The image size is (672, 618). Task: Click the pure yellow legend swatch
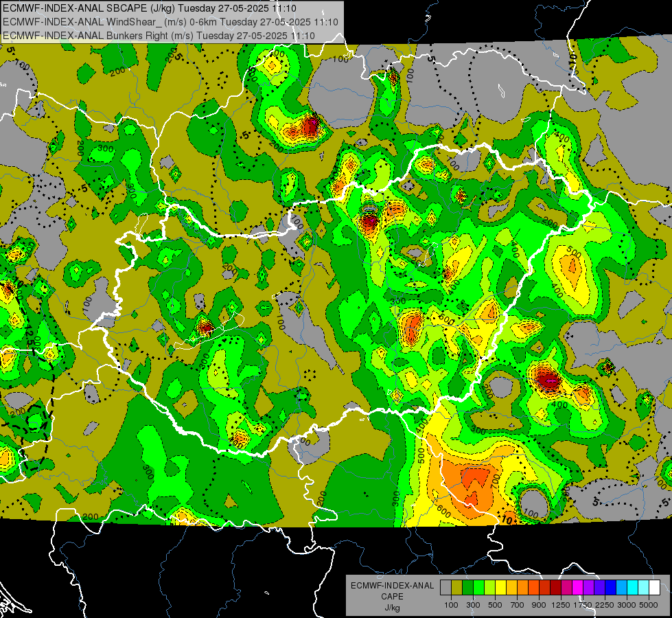point(501,588)
